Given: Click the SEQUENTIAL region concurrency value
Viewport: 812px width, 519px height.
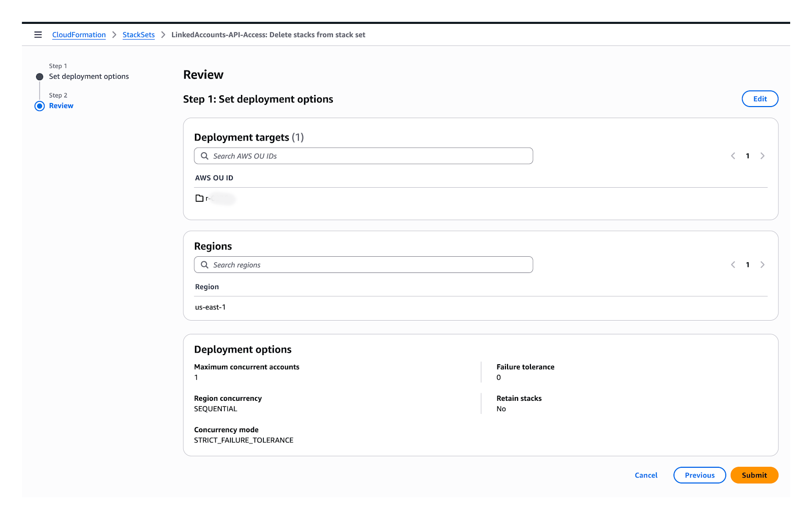Looking at the screenshot, I should (216, 409).
